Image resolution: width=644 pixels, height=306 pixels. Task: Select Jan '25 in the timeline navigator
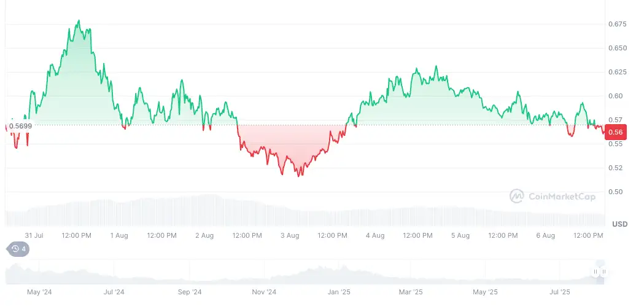(x=337, y=292)
